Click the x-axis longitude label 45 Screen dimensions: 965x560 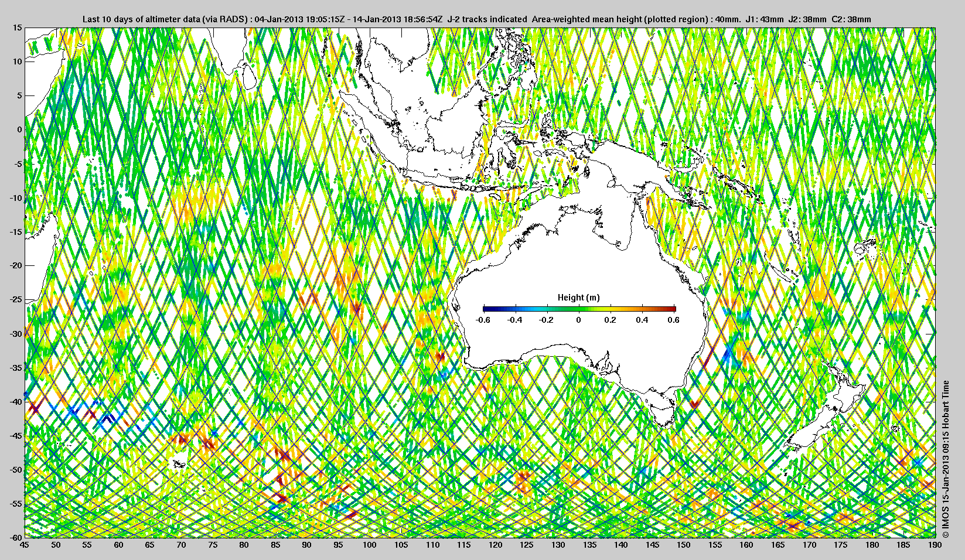coord(25,545)
